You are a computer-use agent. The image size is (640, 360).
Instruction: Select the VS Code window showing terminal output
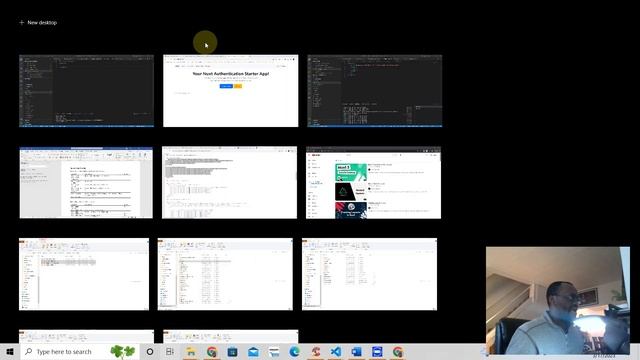[375, 91]
